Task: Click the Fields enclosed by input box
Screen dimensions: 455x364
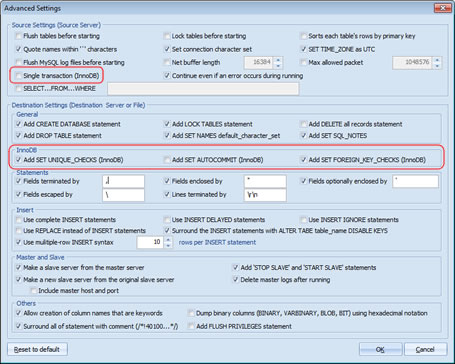Action: tap(265, 181)
